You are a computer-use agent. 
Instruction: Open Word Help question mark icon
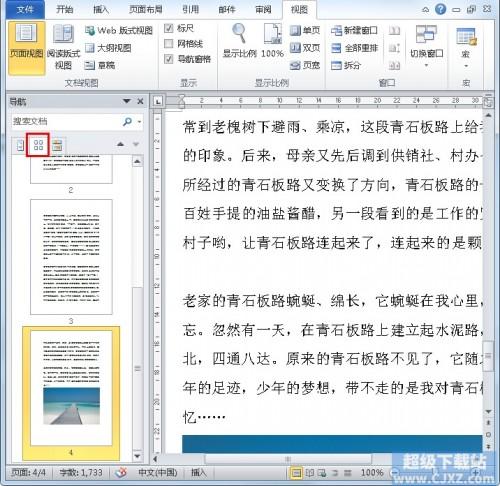pos(440,9)
